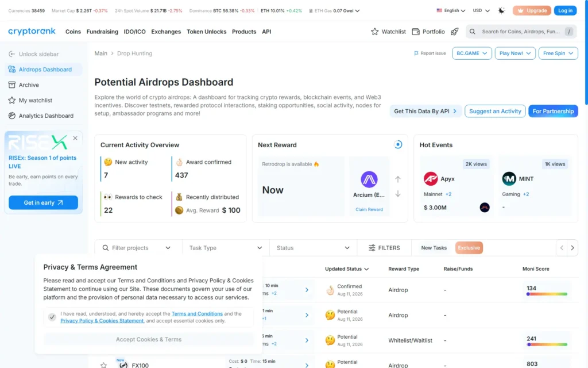The height and width of the screenshot is (368, 588).
Task: Click Next Reward up arrow
Action: 398,179
